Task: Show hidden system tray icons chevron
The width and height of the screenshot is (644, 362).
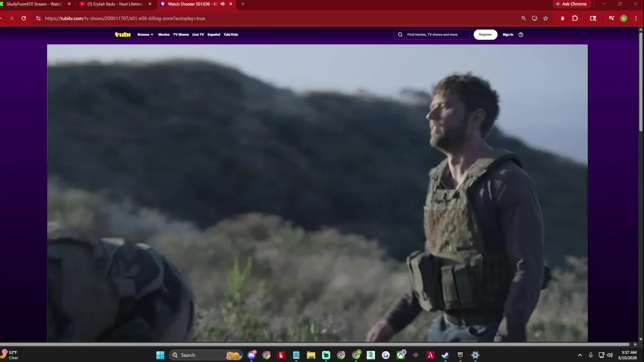Action: (x=580, y=355)
